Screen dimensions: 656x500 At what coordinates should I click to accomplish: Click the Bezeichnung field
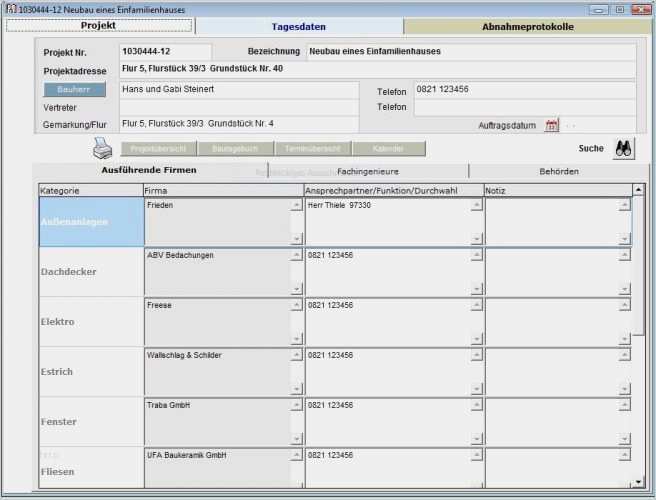[x=472, y=52]
